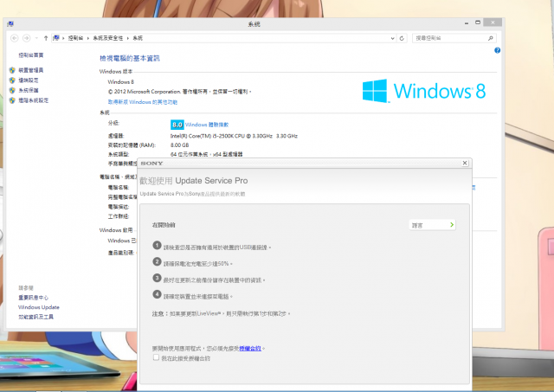
Task: Open the Windows Update link
Action: 39,307
